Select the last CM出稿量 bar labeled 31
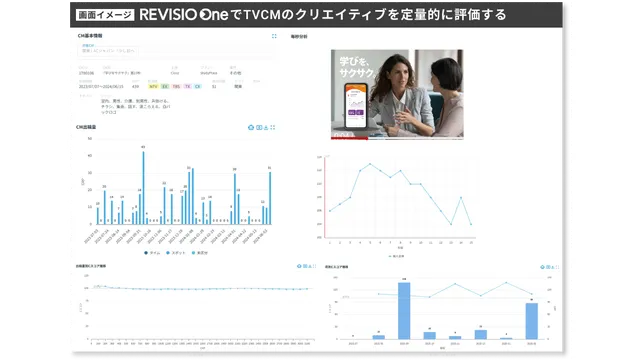The width and height of the screenshot is (640, 360). click(270, 198)
